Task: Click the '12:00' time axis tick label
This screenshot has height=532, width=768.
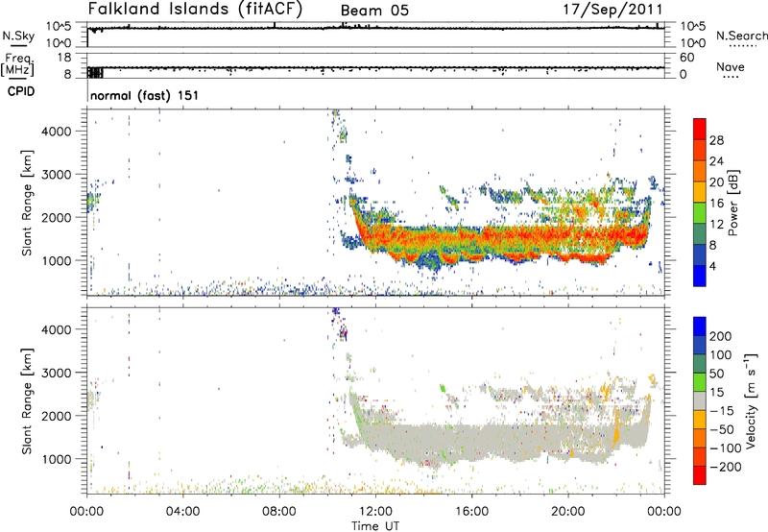Action: tap(375, 511)
